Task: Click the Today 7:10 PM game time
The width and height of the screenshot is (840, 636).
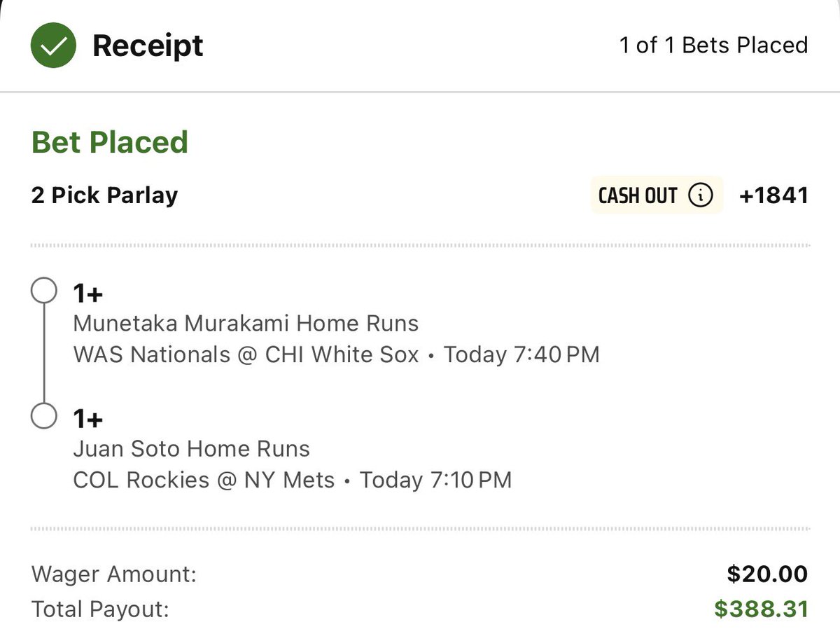Action: click(435, 480)
